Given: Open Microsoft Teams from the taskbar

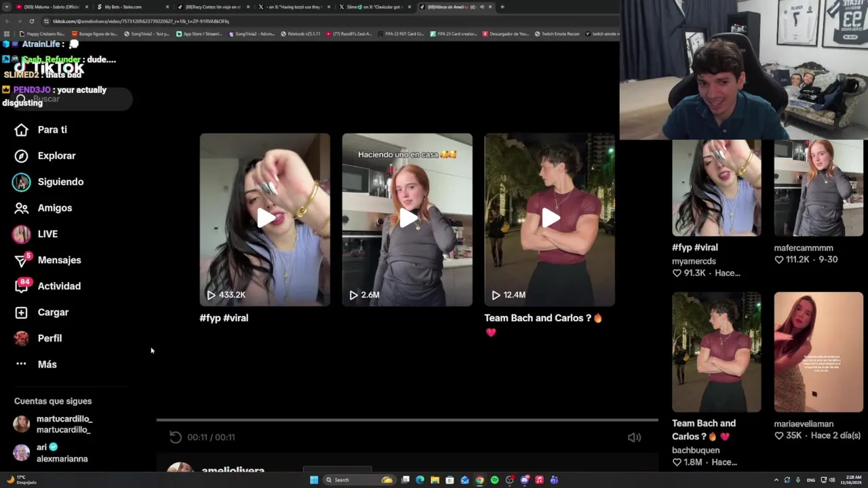Looking at the screenshot, I should tap(554, 480).
